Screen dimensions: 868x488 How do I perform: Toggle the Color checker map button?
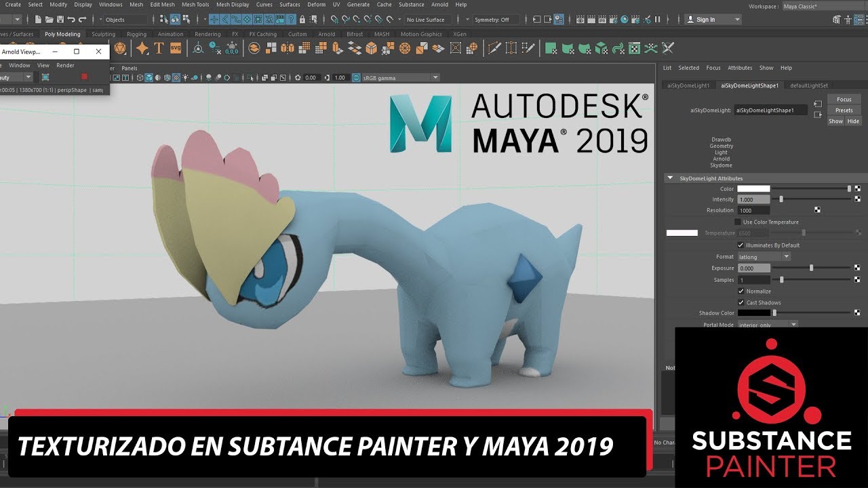[857, 189]
